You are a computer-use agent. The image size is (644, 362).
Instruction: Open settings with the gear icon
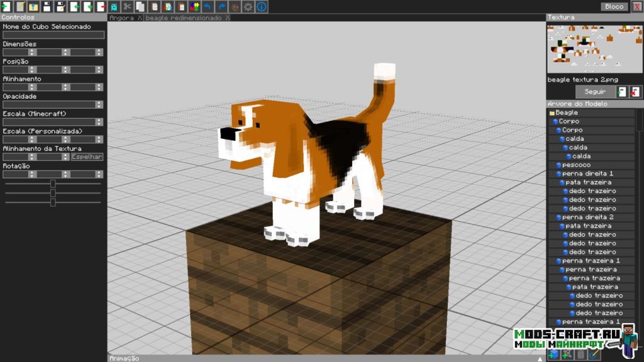pos(248,6)
